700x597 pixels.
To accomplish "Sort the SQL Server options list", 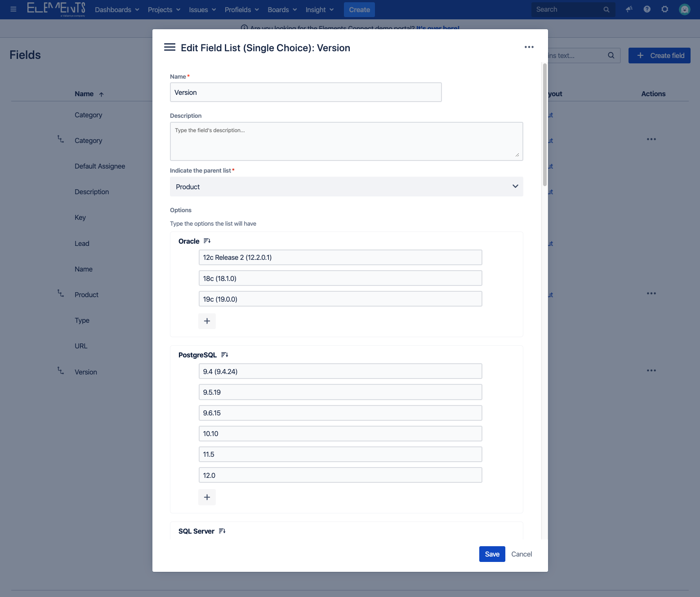I will (x=222, y=531).
